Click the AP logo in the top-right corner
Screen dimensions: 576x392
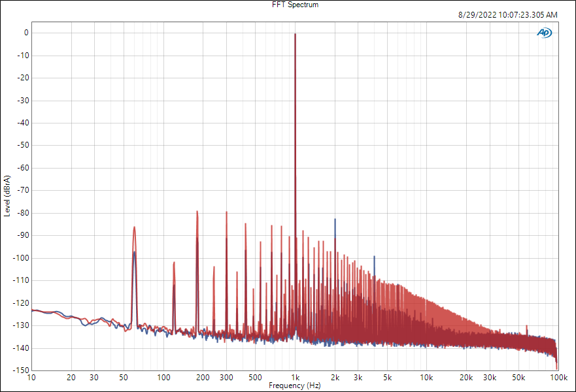(x=544, y=33)
